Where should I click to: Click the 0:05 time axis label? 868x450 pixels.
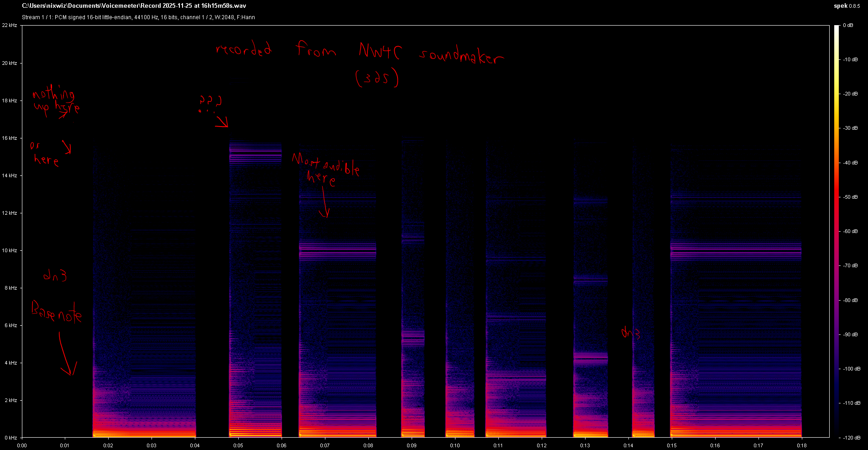tap(238, 445)
